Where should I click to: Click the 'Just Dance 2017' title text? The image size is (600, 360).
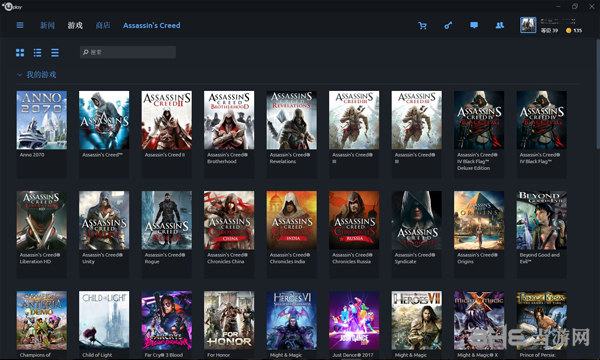pos(352,355)
